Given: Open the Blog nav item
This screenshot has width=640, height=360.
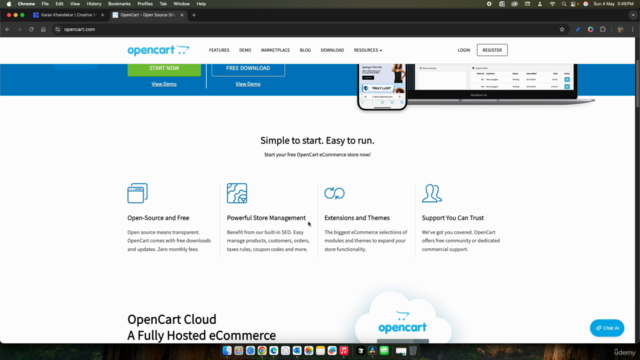Looking at the screenshot, I should coord(305,50).
